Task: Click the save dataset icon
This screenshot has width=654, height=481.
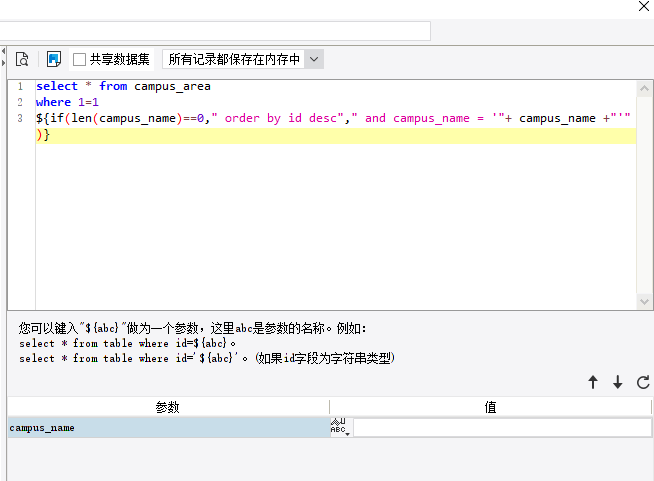Action: tap(54, 59)
